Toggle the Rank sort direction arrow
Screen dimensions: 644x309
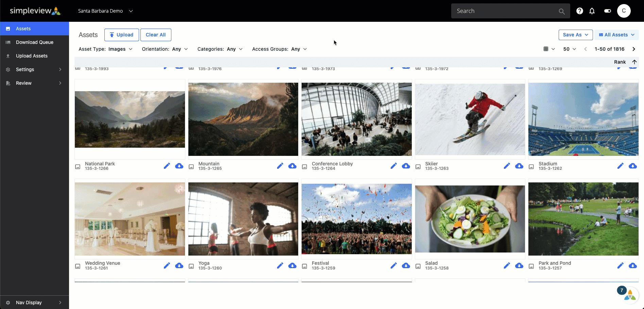click(x=634, y=62)
